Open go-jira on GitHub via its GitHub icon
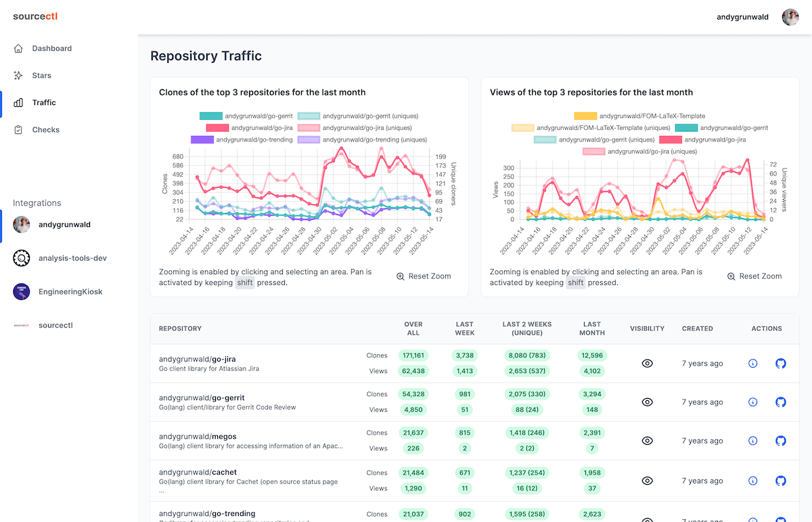This screenshot has width=812, height=522. pos(780,364)
